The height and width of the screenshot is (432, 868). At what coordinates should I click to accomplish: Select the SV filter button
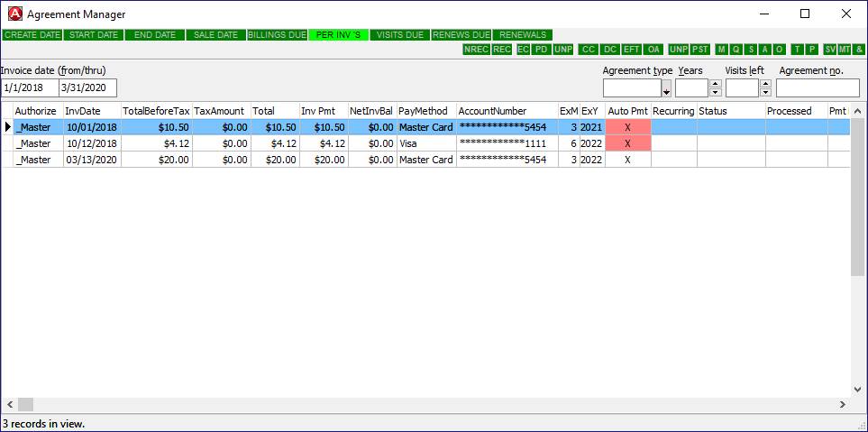tap(830, 50)
